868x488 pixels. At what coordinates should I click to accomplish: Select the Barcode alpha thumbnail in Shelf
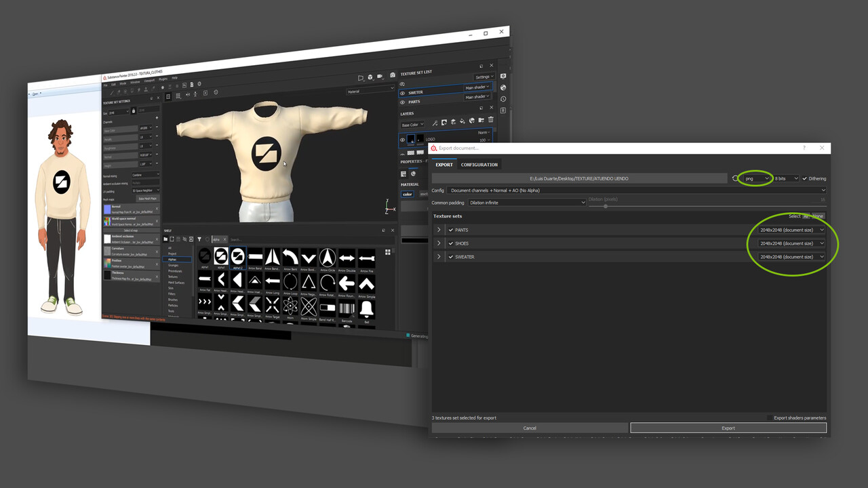pos(347,308)
